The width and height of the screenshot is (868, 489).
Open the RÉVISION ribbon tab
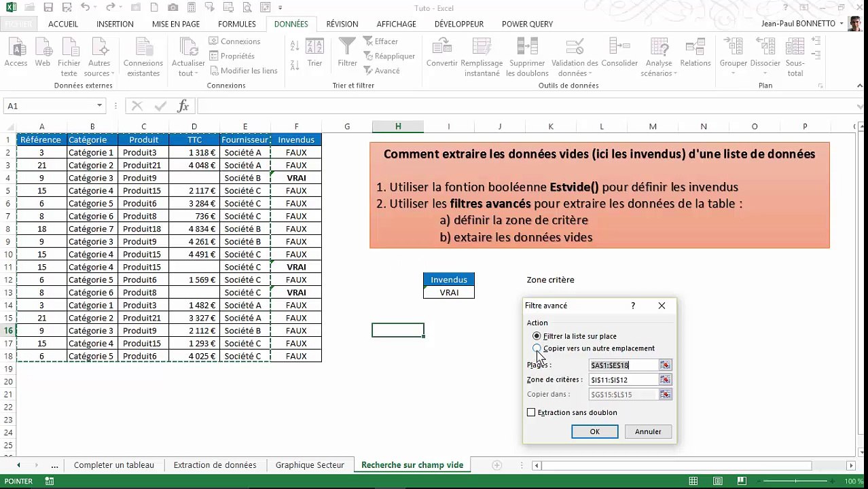[342, 24]
